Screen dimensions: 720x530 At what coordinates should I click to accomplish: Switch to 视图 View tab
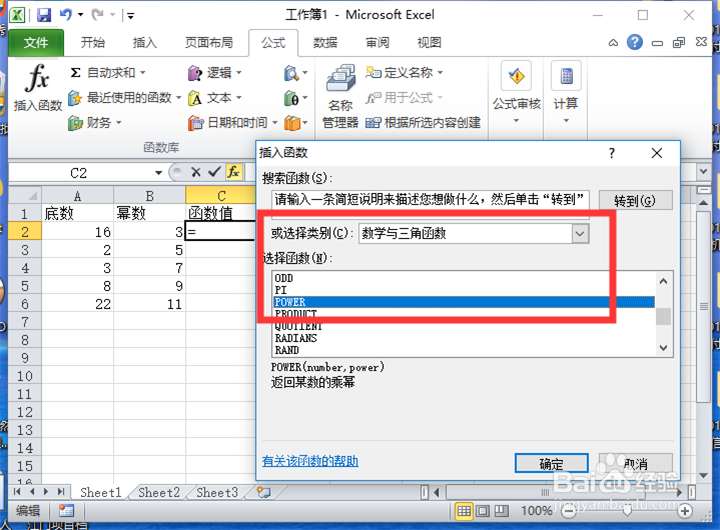(x=429, y=43)
